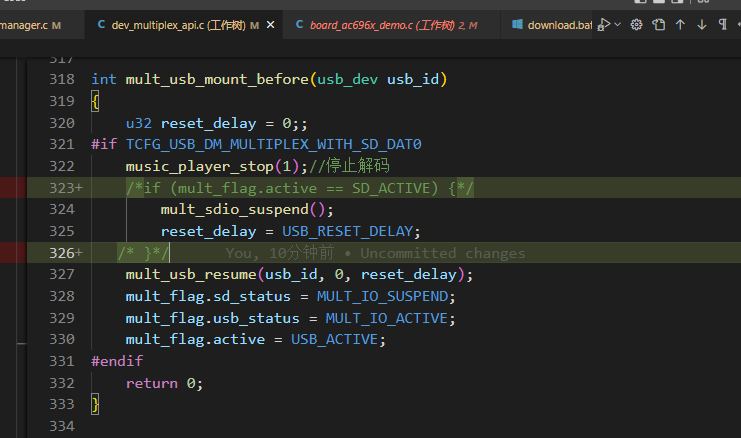The width and height of the screenshot is (741, 438).
Task: Click the Chinese comment 停止解码
Action: click(357, 166)
